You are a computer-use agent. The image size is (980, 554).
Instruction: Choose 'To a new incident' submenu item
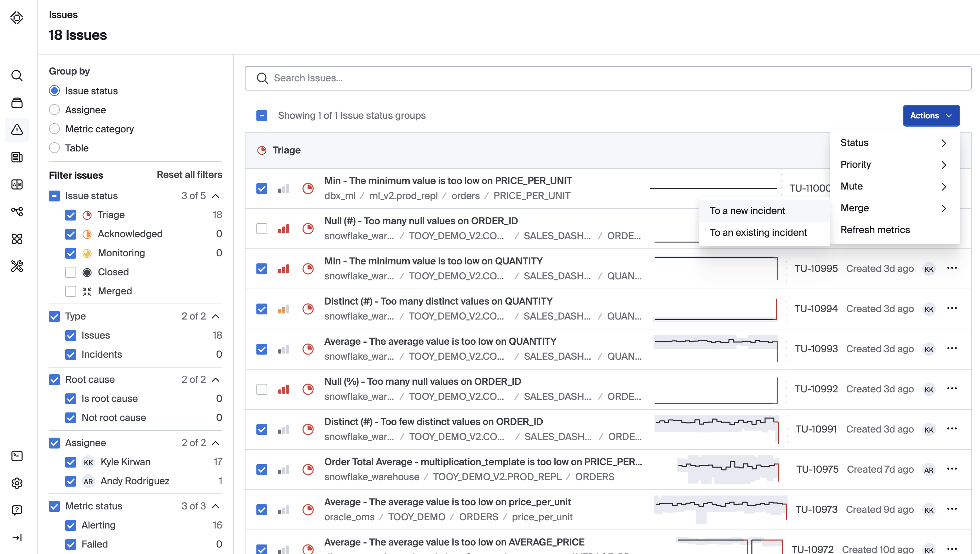click(x=747, y=211)
